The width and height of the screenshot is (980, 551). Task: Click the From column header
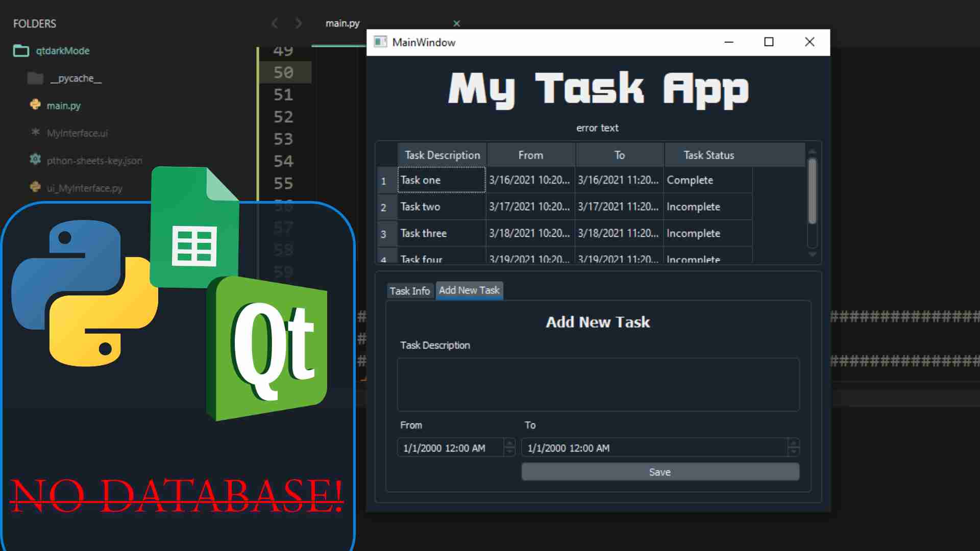click(531, 155)
